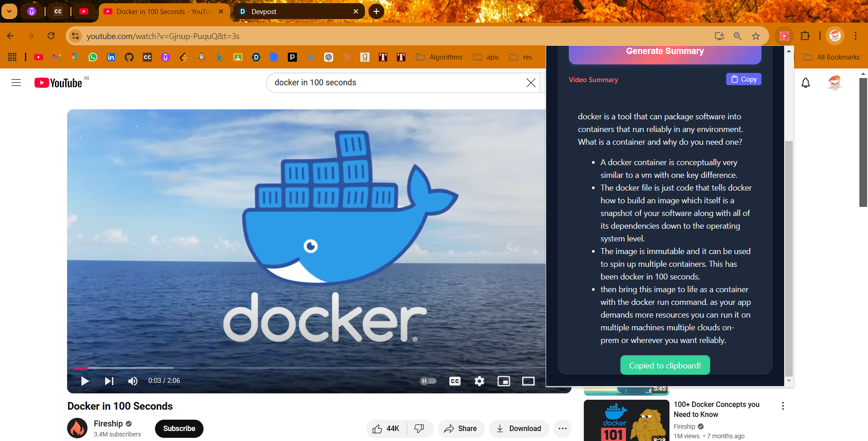Open the Extensions puzzle menu
868x441 pixels.
coord(805,36)
